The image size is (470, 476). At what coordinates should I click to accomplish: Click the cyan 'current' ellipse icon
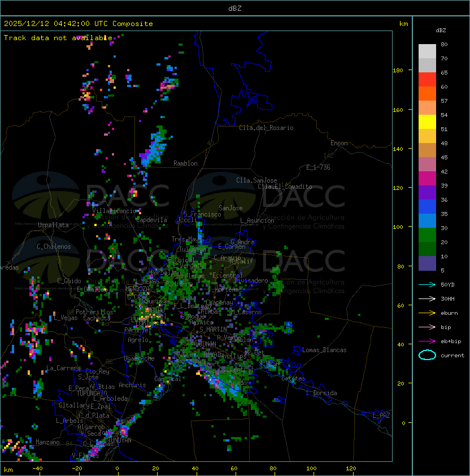427,355
